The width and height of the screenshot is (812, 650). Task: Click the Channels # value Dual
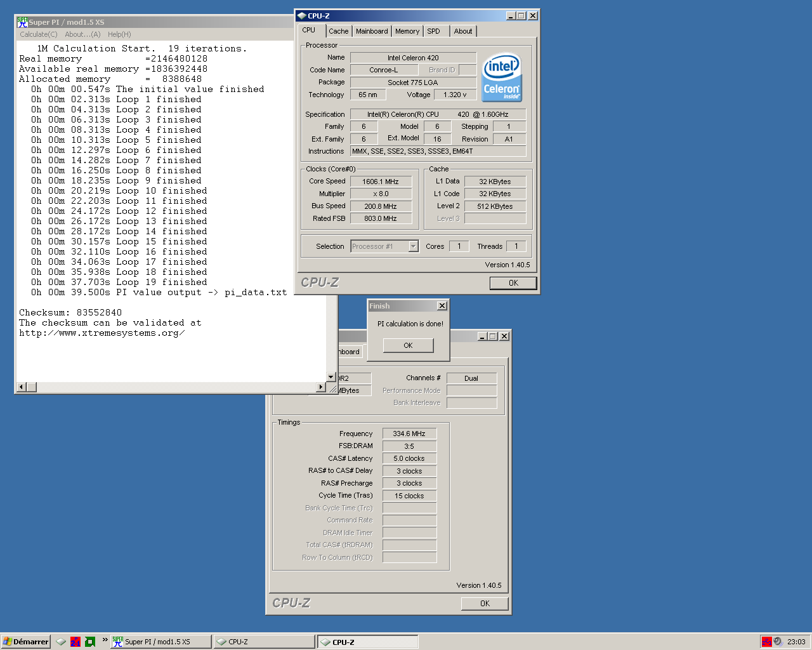[x=471, y=378]
